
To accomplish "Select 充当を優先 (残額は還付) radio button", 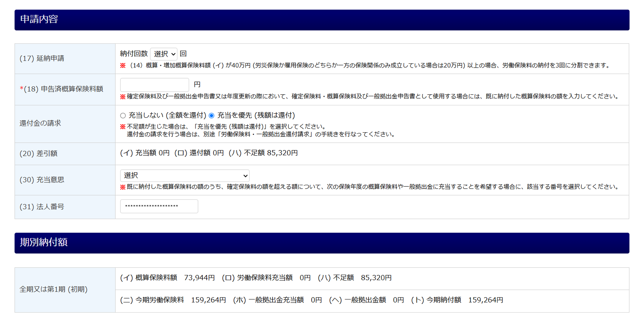I will point(212,116).
